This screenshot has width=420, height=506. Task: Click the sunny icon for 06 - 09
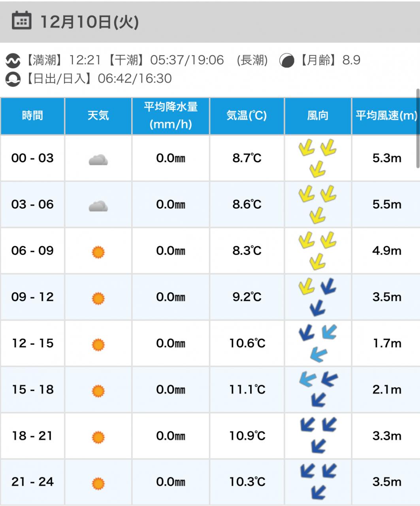[x=98, y=251]
